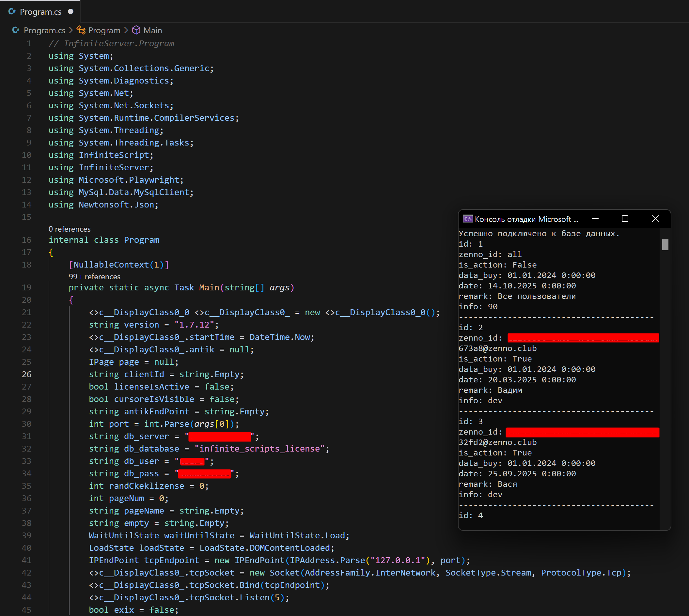Minimize the debug console window
The height and width of the screenshot is (616, 689).
point(595,219)
